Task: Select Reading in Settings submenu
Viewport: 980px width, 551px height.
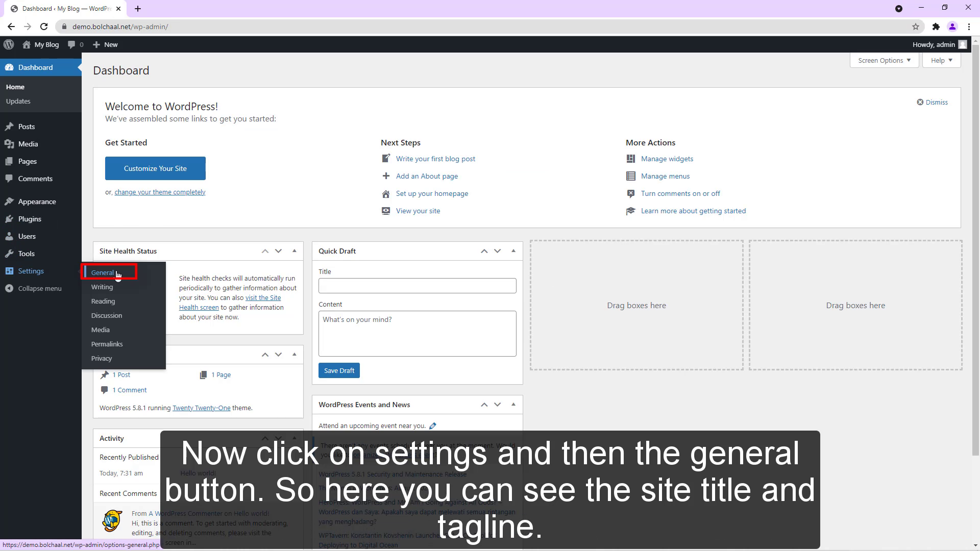Action: [103, 301]
